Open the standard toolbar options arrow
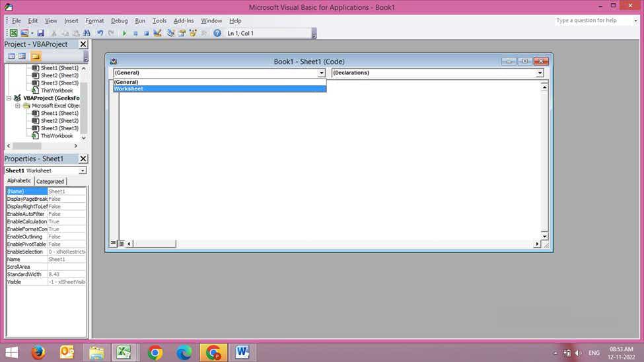This screenshot has height=362, width=644. click(314, 34)
